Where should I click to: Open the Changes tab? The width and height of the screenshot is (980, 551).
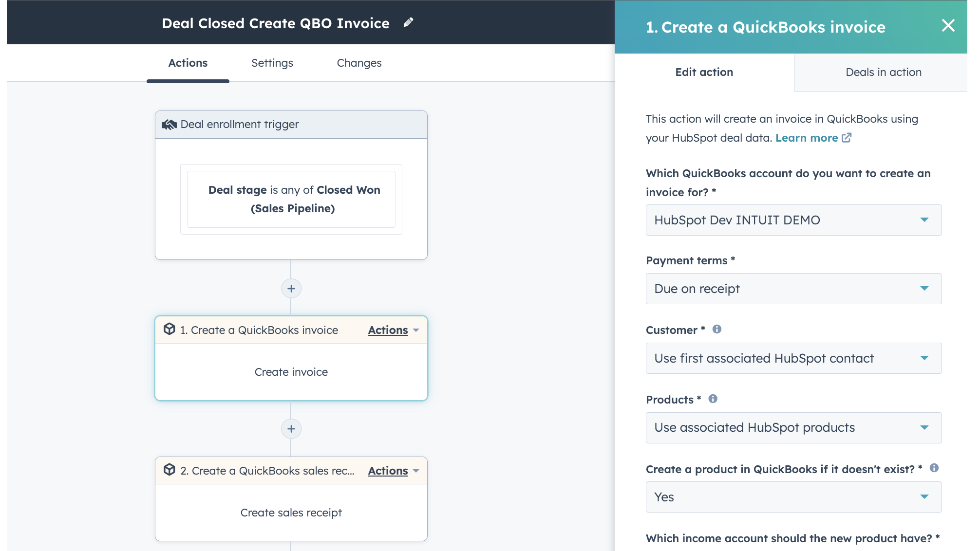(359, 63)
